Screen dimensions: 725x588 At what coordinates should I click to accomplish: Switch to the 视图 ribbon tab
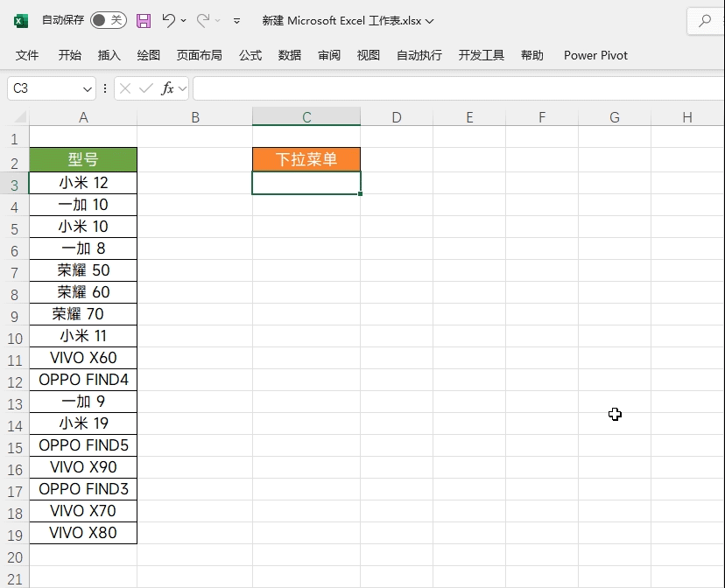point(369,55)
